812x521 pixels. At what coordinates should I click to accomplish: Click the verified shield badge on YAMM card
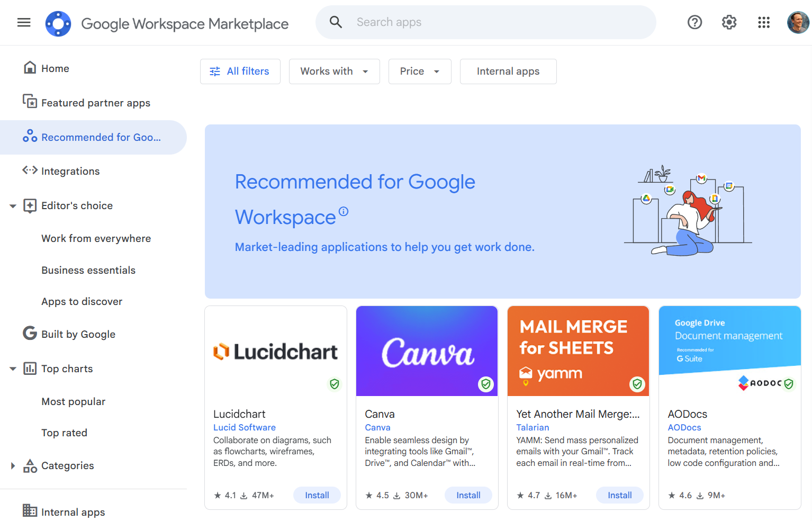637,384
